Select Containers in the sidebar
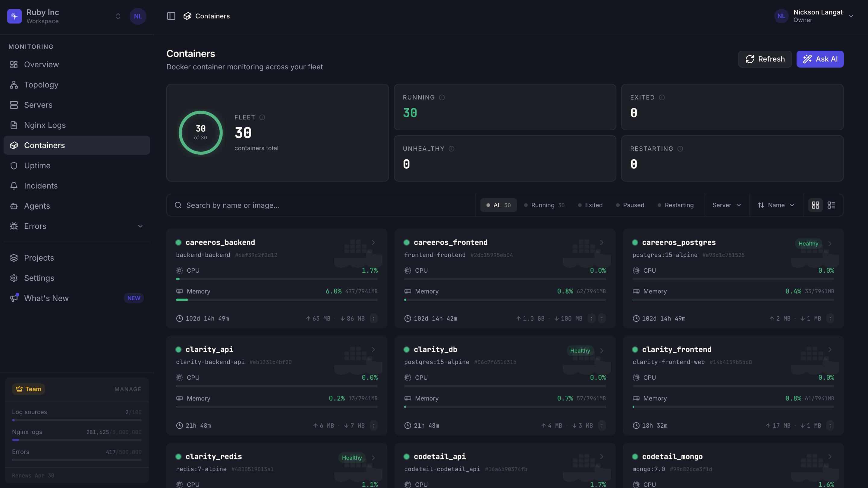 point(77,145)
